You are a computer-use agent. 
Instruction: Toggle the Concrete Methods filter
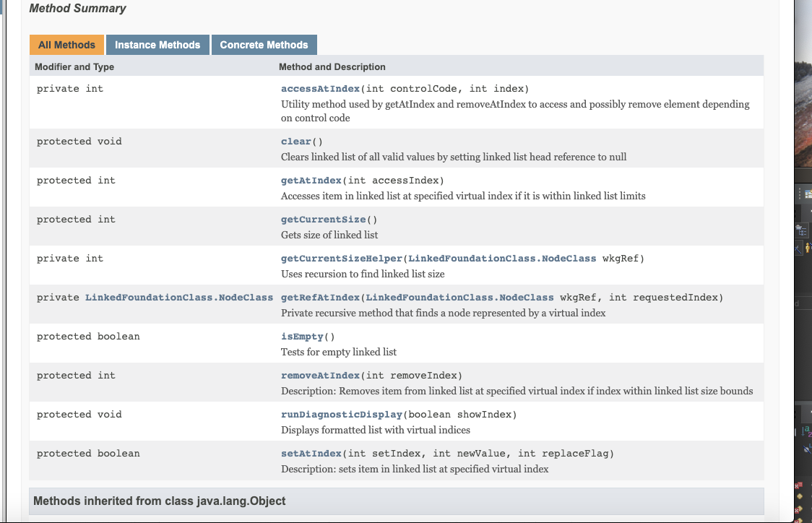pyautogui.click(x=264, y=44)
